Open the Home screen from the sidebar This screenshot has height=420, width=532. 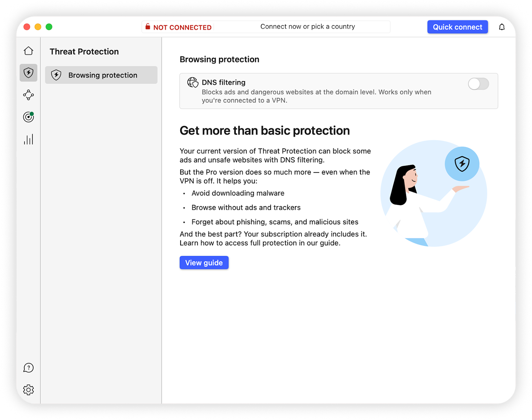click(29, 51)
